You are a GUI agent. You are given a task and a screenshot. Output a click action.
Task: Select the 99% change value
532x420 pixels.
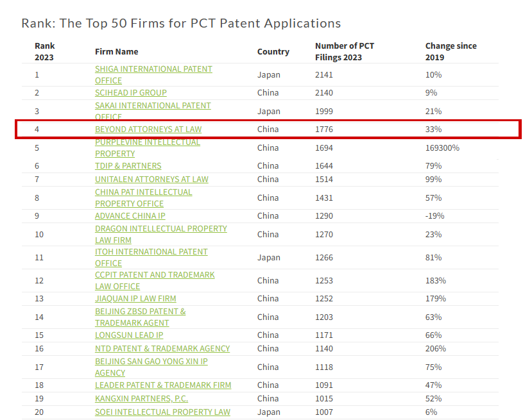pos(434,180)
